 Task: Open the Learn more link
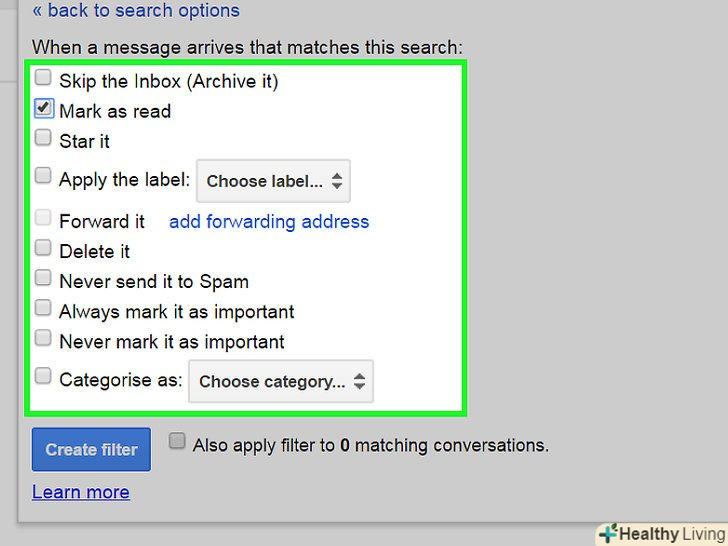(x=81, y=492)
